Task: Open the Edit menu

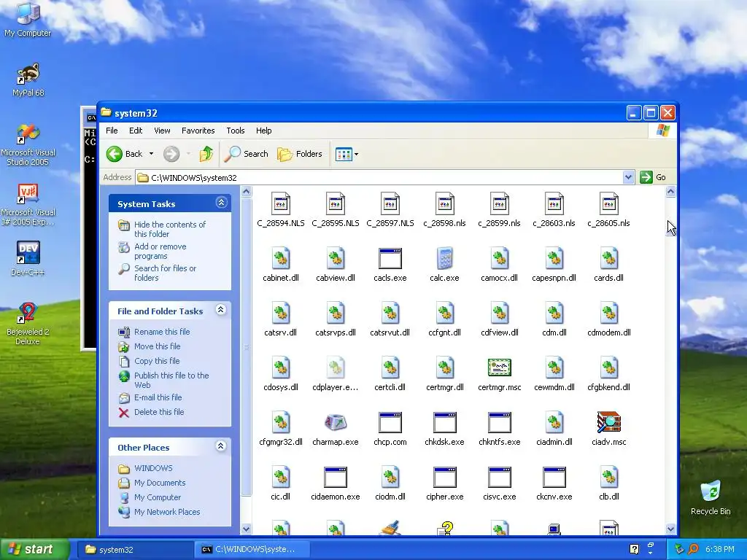Action: pyautogui.click(x=135, y=131)
